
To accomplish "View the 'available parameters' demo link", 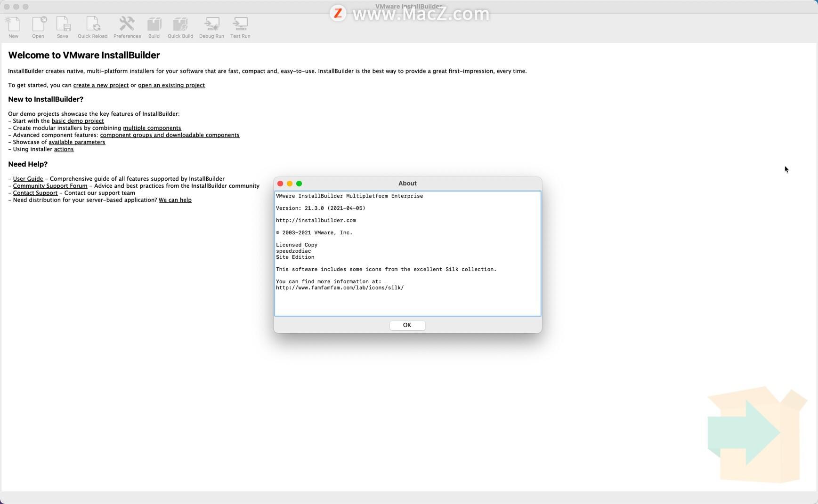I will pos(77,142).
